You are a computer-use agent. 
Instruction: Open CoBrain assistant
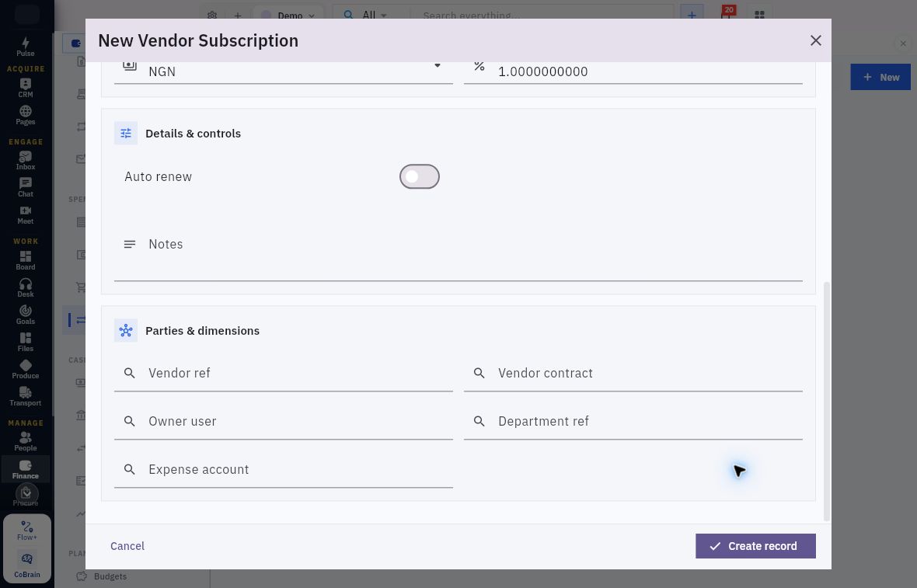pyautogui.click(x=27, y=565)
